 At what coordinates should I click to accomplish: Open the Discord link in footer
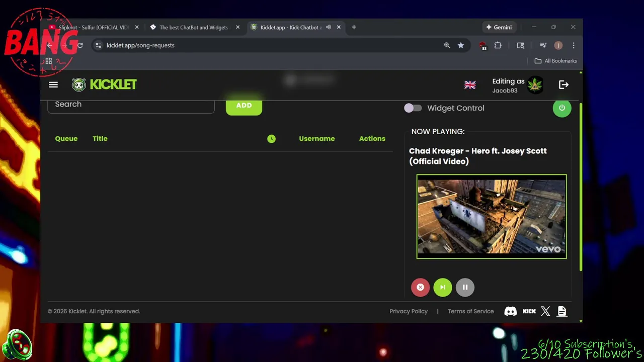(510, 311)
